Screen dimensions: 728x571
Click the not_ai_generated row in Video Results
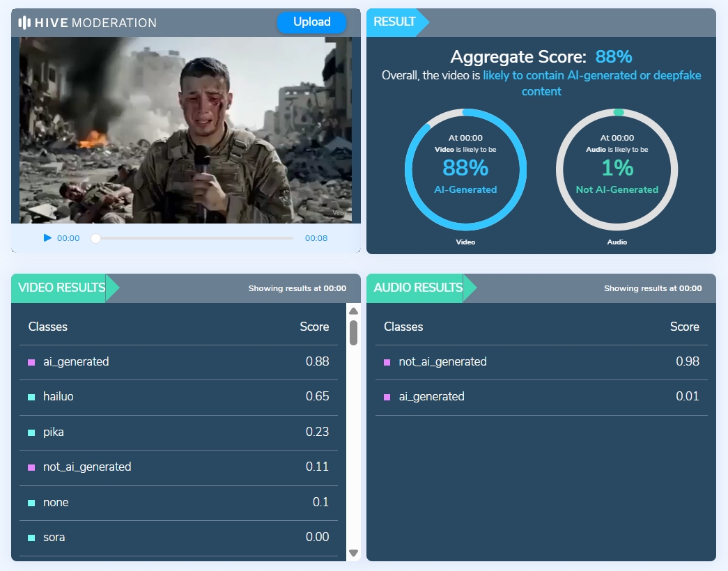[x=179, y=467]
